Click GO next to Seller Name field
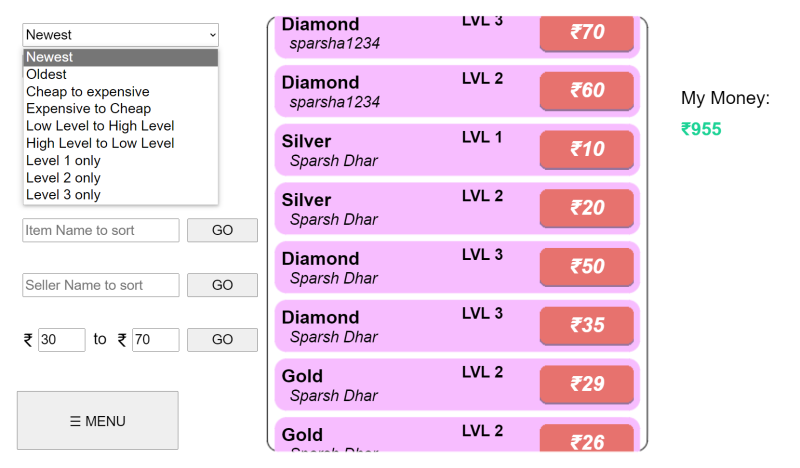 click(222, 285)
